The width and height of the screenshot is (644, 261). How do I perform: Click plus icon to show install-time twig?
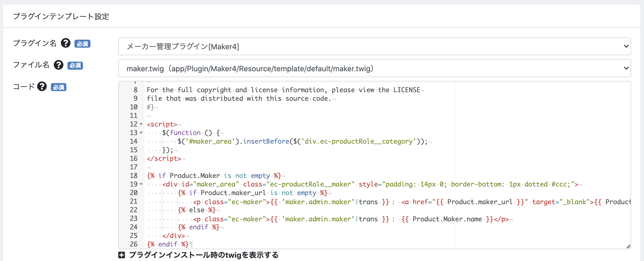(x=122, y=255)
